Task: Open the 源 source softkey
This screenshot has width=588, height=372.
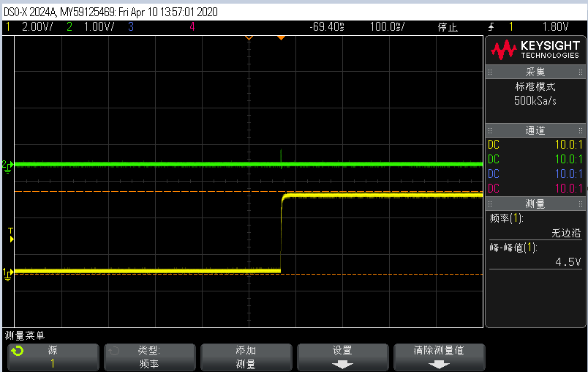Action: point(53,357)
